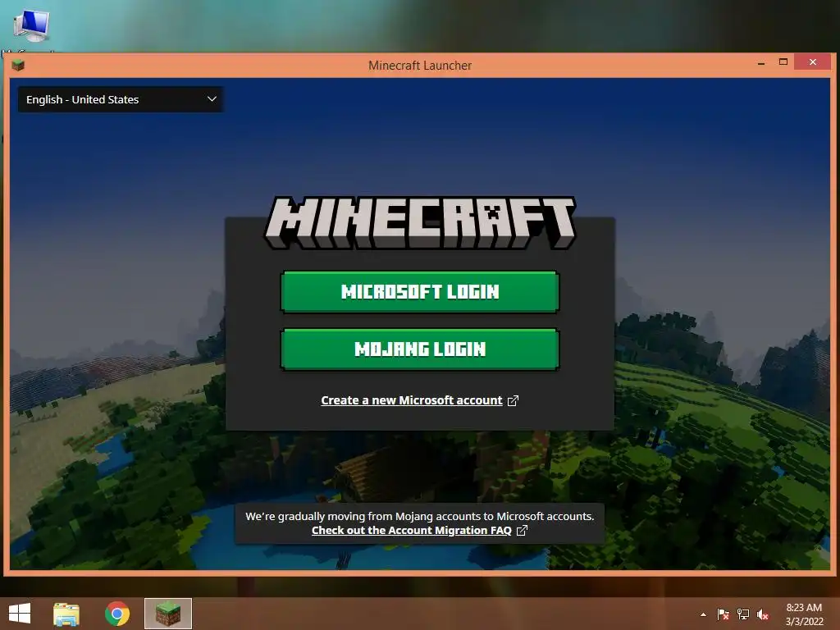Click the Minecraft logo

[420, 223]
